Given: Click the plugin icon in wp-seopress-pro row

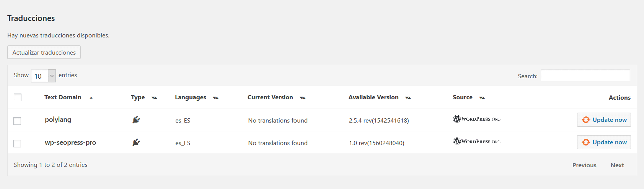Looking at the screenshot, I should click(x=136, y=142).
